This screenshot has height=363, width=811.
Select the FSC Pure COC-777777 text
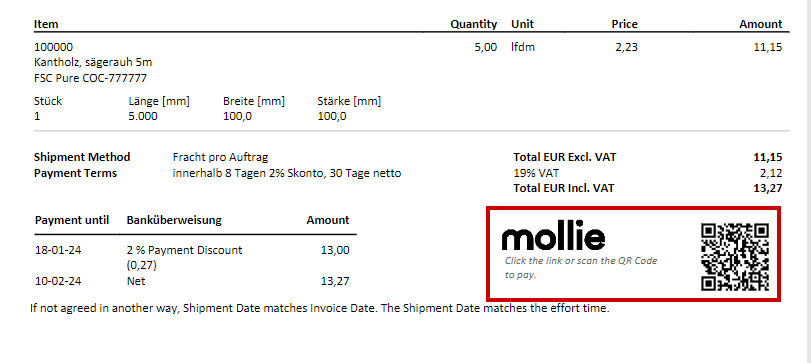(91, 78)
